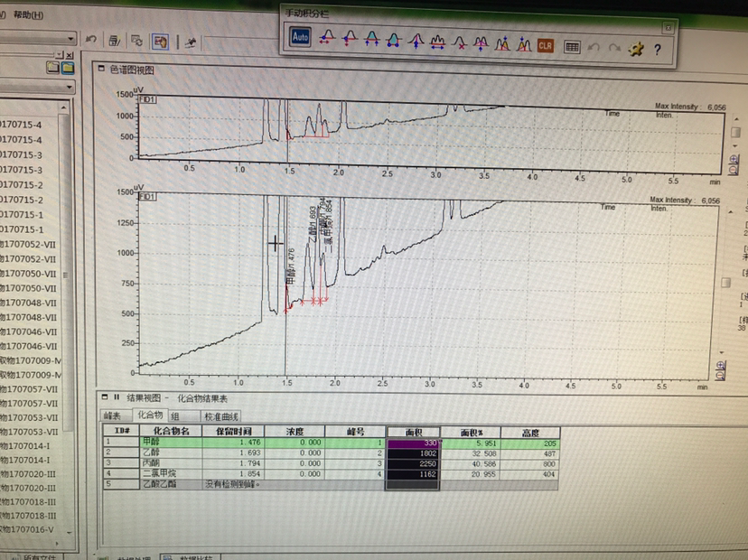The width and height of the screenshot is (748, 560).
Task: Toggle the highlighted hand manual-integration icon
Action: tap(160, 42)
